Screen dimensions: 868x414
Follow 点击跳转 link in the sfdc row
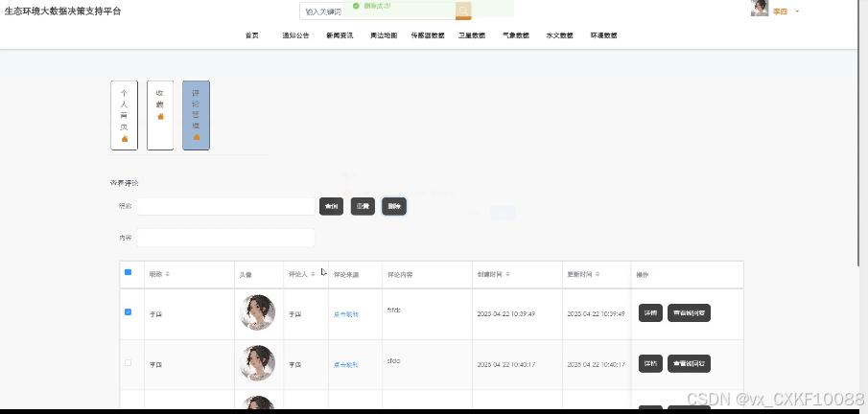click(345, 365)
